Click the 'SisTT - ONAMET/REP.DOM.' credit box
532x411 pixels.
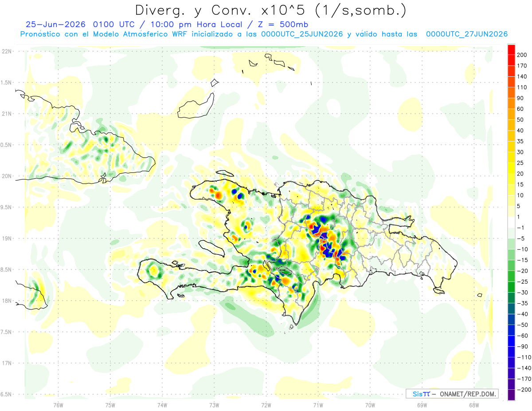pyautogui.click(x=452, y=394)
